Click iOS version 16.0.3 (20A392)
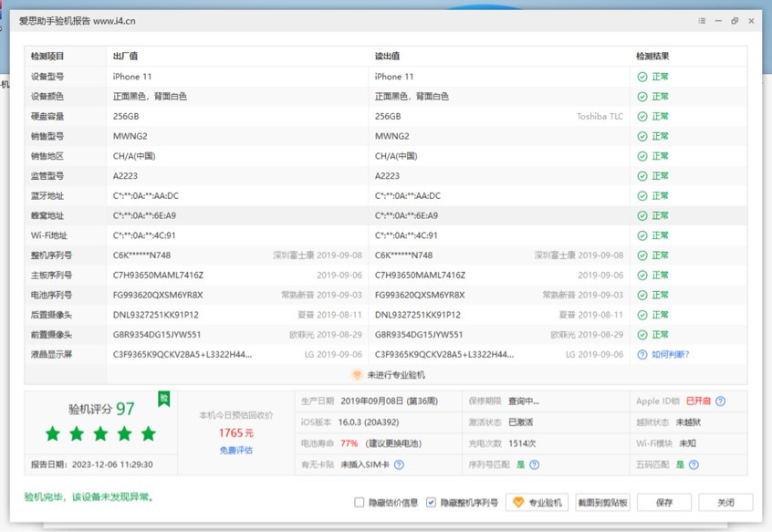Screen dimensions: 772x532 369,422
